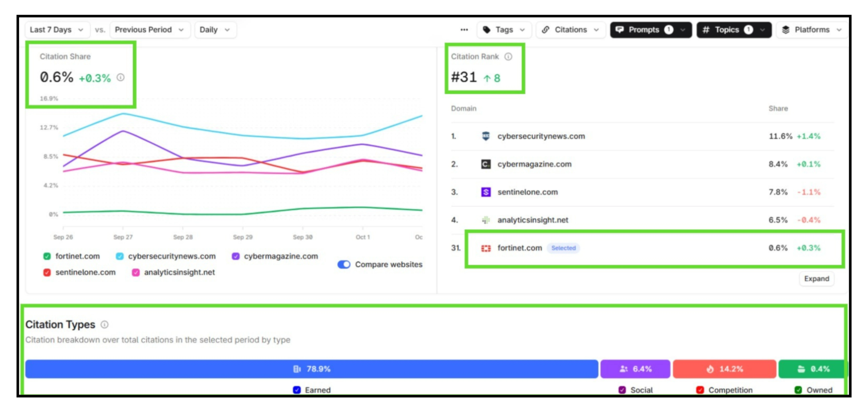Toggle the Competition citation type checkbox
The height and width of the screenshot is (407, 868).
pyautogui.click(x=700, y=390)
